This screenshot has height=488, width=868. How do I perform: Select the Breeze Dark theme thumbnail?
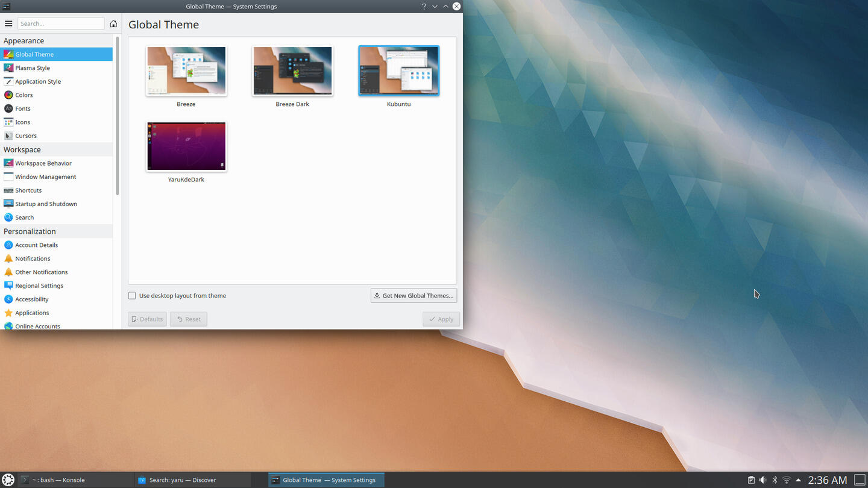[292, 71]
